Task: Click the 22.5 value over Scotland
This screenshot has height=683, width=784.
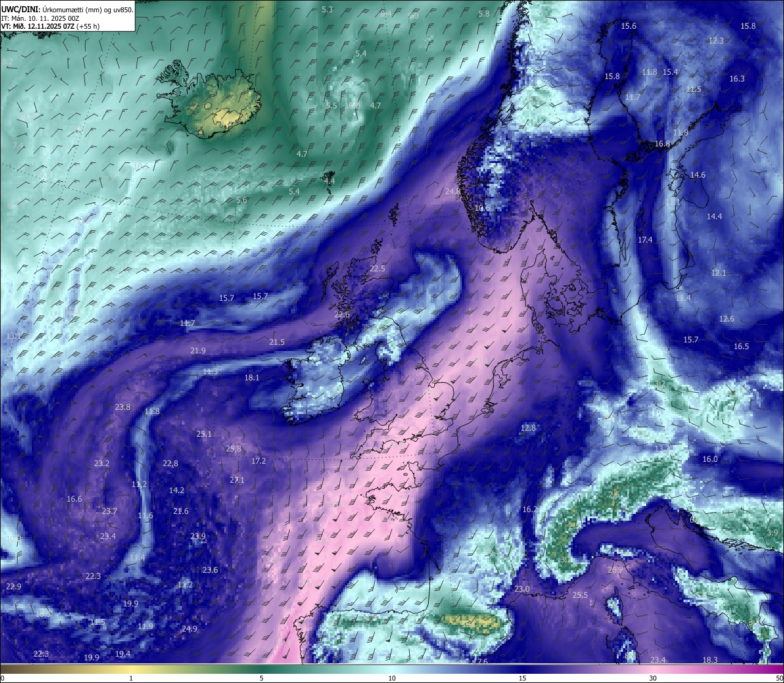Action: click(x=377, y=269)
